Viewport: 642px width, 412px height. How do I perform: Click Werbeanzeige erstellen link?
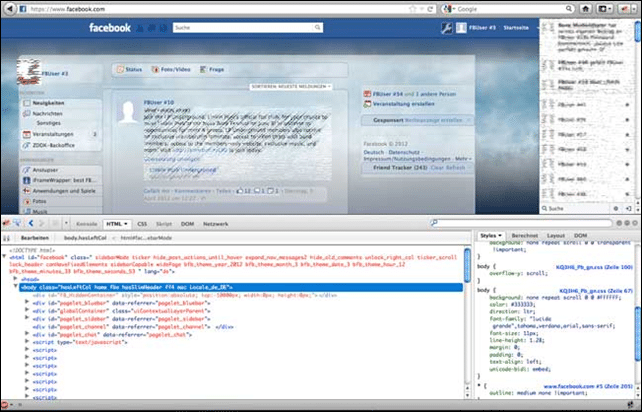coord(433,120)
